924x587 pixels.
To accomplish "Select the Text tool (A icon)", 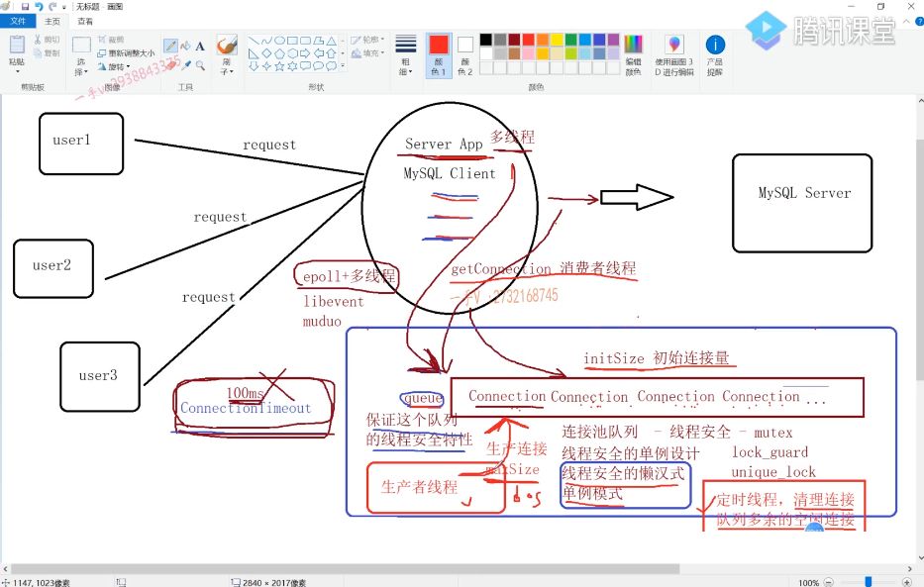I will [x=200, y=46].
